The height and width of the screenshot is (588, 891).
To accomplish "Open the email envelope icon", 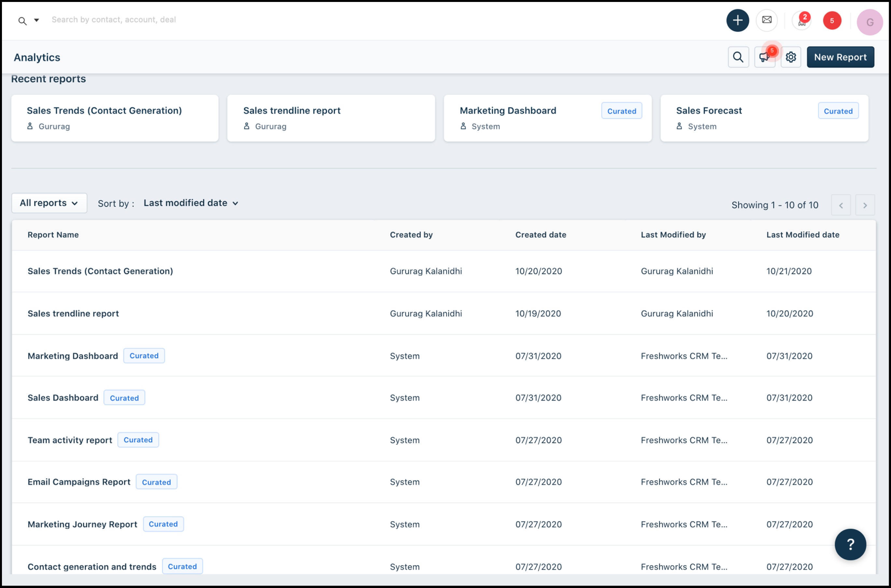I will pyautogui.click(x=766, y=20).
